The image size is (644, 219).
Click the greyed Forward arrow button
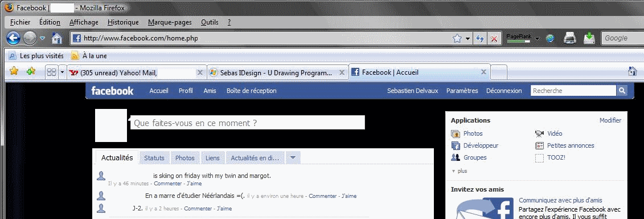pyautogui.click(x=30, y=38)
